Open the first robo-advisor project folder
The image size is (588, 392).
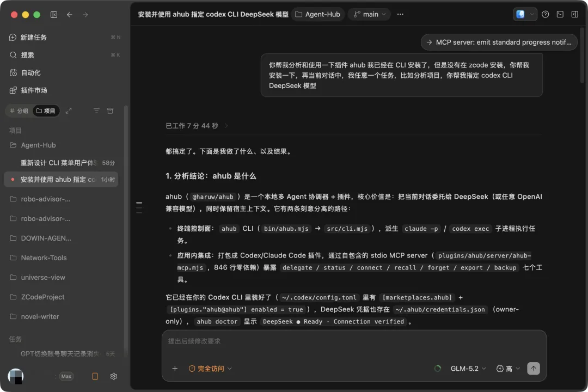tap(62, 199)
